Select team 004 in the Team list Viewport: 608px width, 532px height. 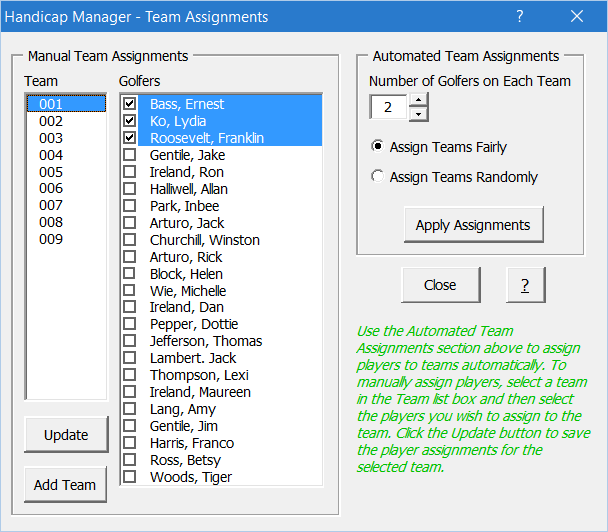[66, 155]
